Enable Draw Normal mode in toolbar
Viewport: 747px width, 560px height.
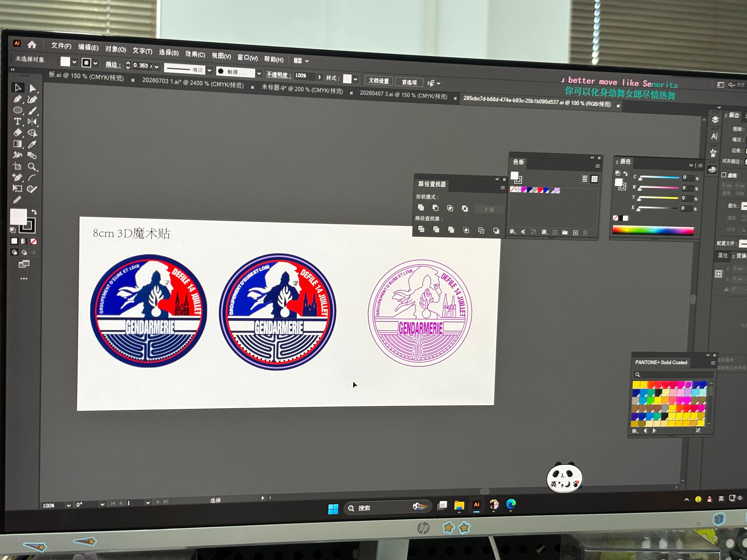coord(14,252)
